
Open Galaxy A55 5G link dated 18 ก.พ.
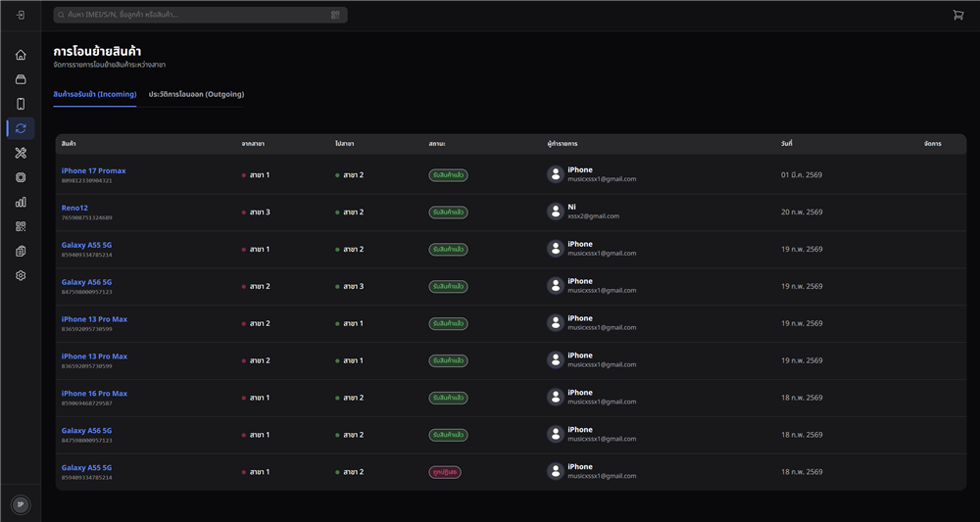[86, 468]
